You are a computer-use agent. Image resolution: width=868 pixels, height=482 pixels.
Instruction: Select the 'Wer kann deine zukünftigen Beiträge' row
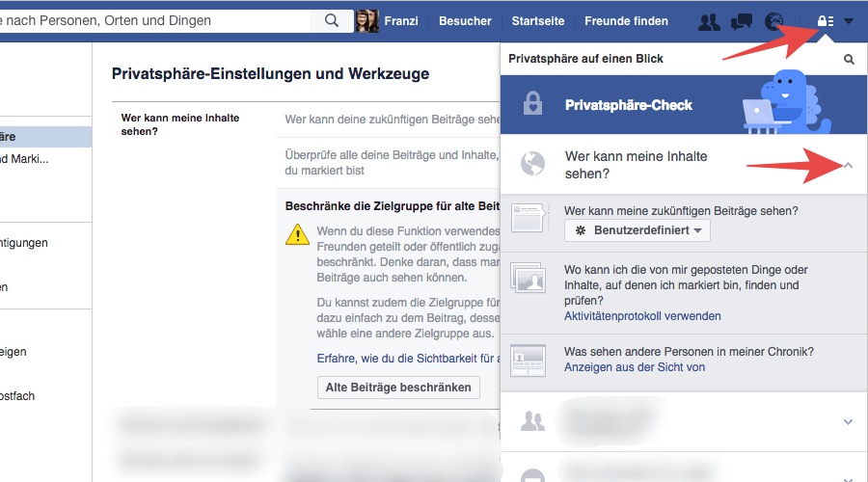pyautogui.click(x=388, y=120)
